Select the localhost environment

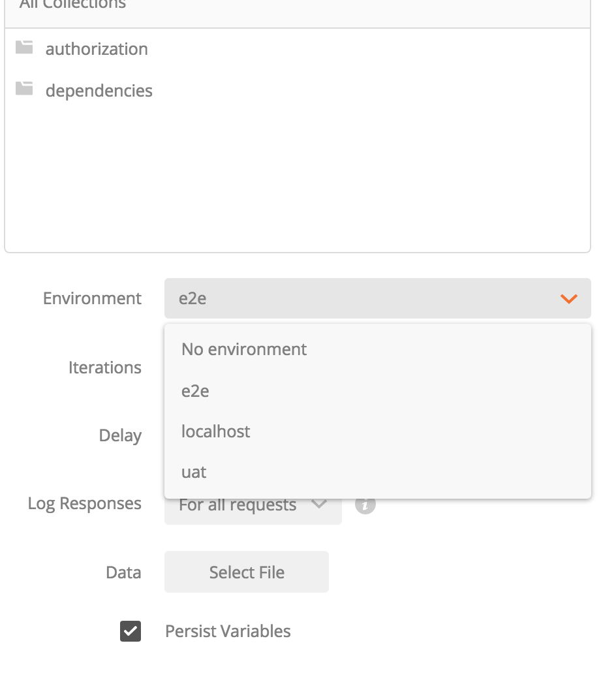215,431
